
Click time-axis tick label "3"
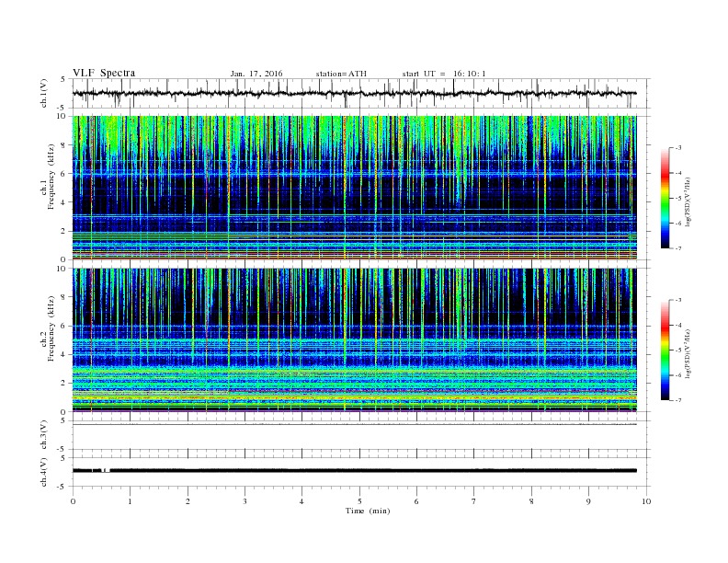(245, 501)
